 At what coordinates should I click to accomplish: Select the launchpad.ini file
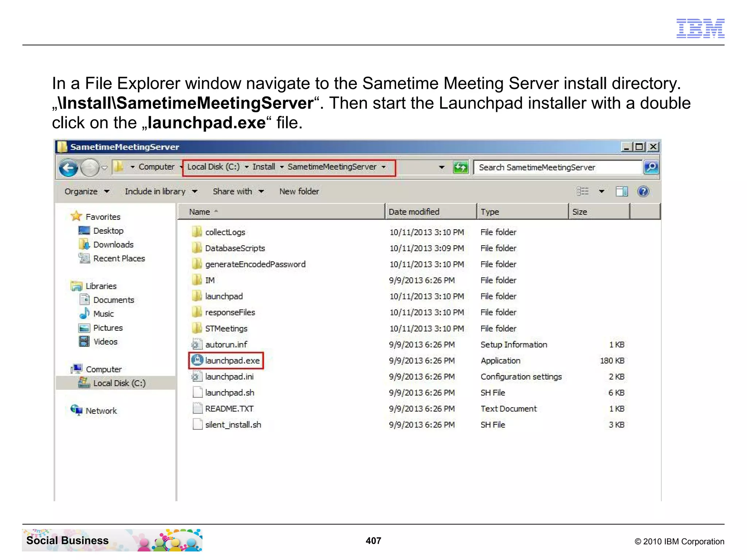229,377
